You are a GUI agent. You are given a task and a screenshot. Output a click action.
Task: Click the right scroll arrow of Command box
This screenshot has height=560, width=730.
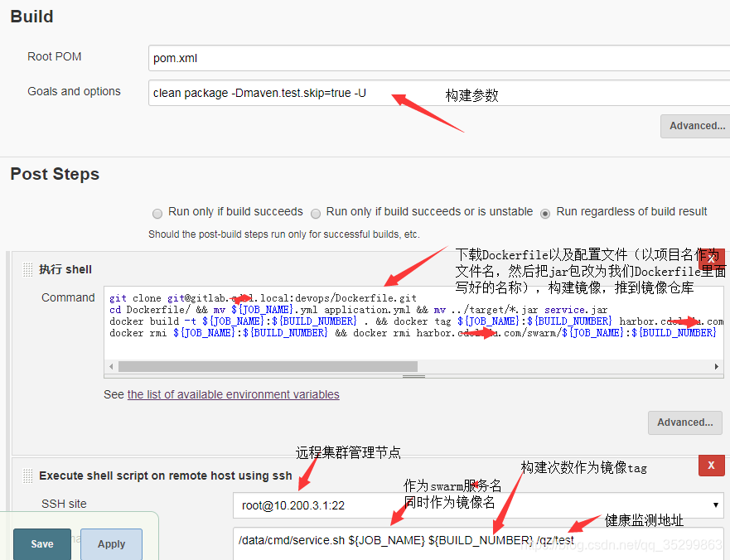717,366
